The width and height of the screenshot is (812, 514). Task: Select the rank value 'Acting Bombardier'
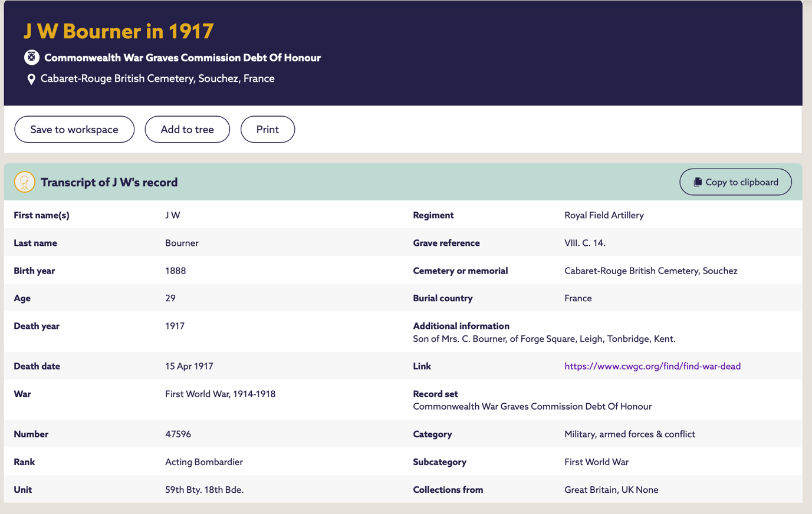tap(204, 462)
